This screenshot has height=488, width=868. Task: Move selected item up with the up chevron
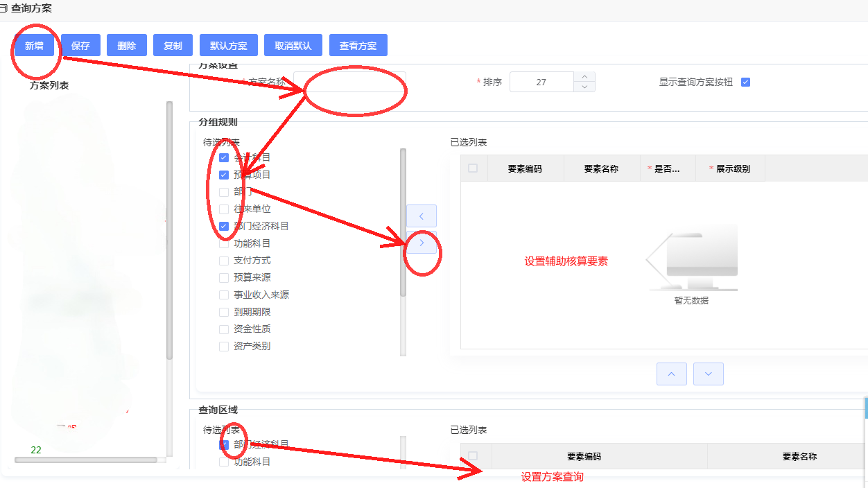(x=671, y=374)
